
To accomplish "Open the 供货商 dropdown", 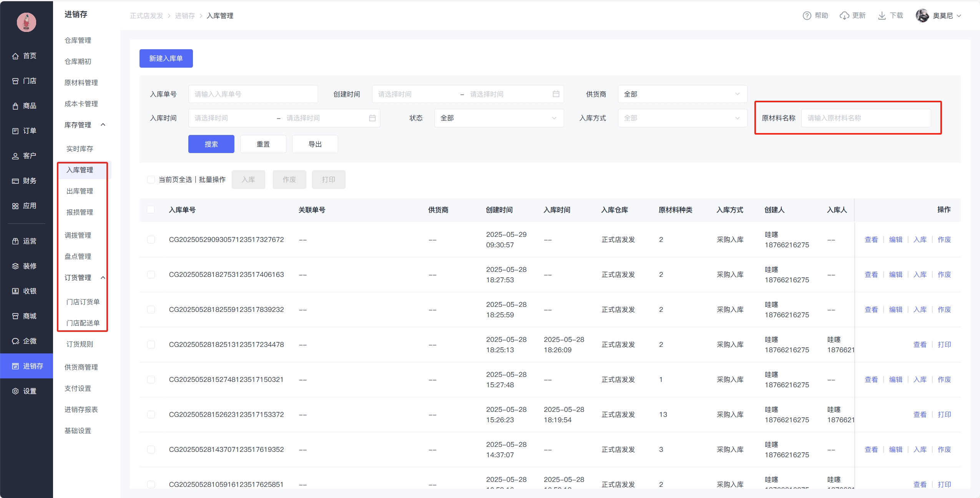I will click(682, 94).
